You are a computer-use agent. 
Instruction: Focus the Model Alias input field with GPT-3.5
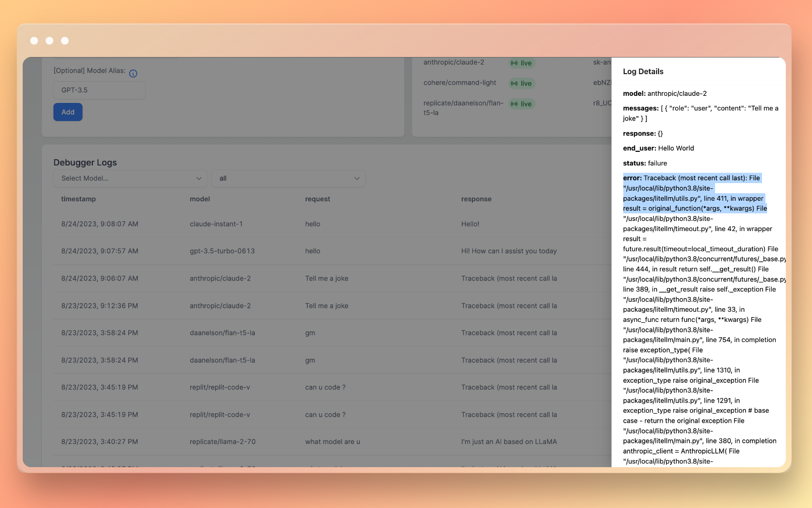point(99,90)
